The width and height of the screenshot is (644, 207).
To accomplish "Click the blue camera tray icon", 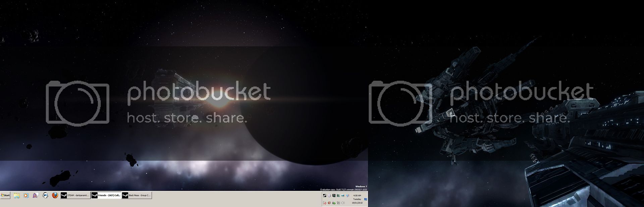I will coord(343,196).
